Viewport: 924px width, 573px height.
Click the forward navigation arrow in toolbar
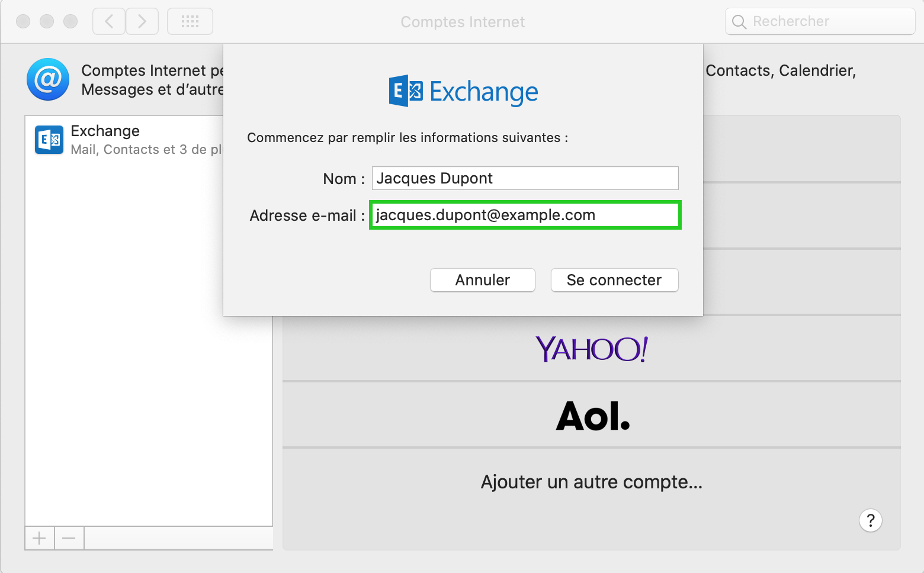pos(142,22)
